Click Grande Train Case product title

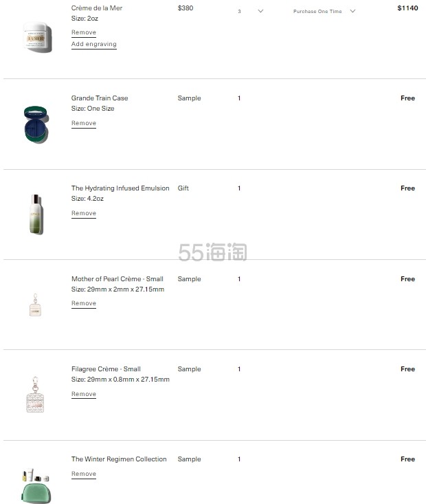100,98
